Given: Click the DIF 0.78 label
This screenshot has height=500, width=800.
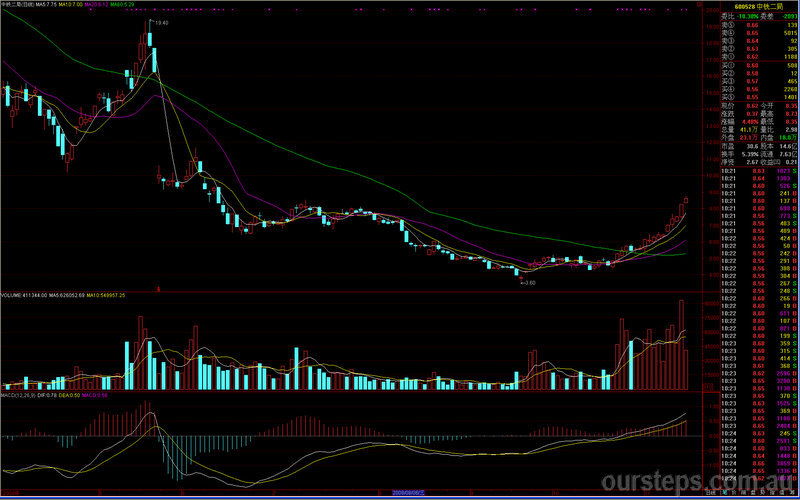Looking at the screenshot, I should (47, 395).
